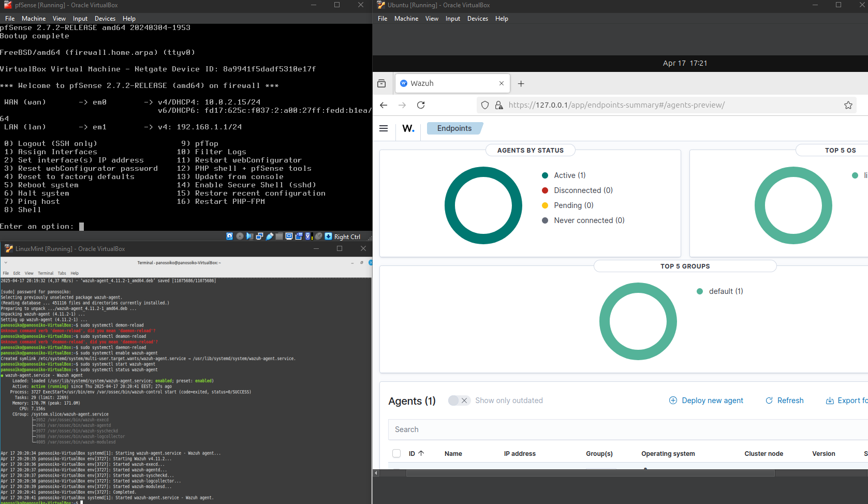The image size is (868, 504).
Task: Click display monitor icon in pfSense status bar
Action: pyautogui.click(x=289, y=236)
